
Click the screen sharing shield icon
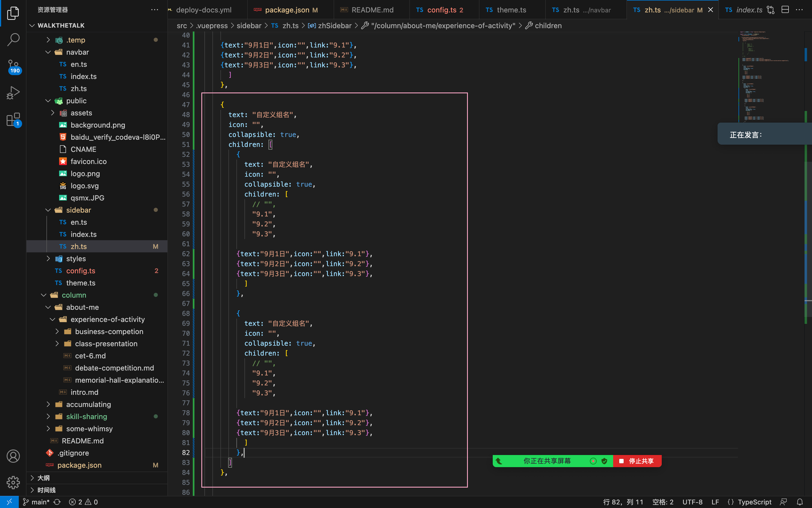(604, 461)
